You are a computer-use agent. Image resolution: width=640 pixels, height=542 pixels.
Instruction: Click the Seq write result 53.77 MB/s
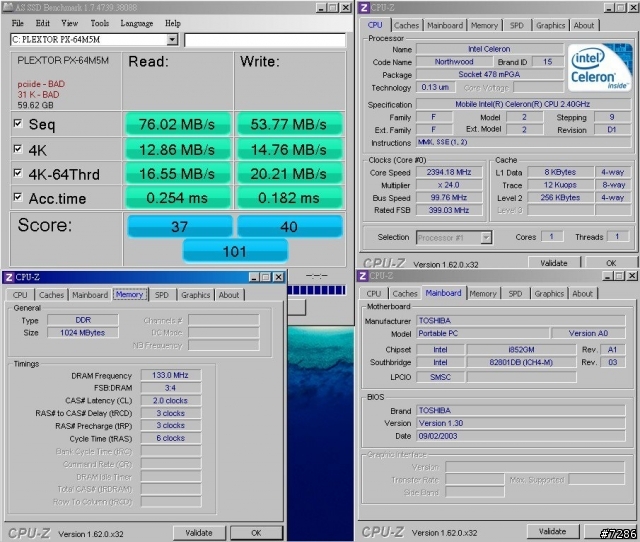pos(289,124)
